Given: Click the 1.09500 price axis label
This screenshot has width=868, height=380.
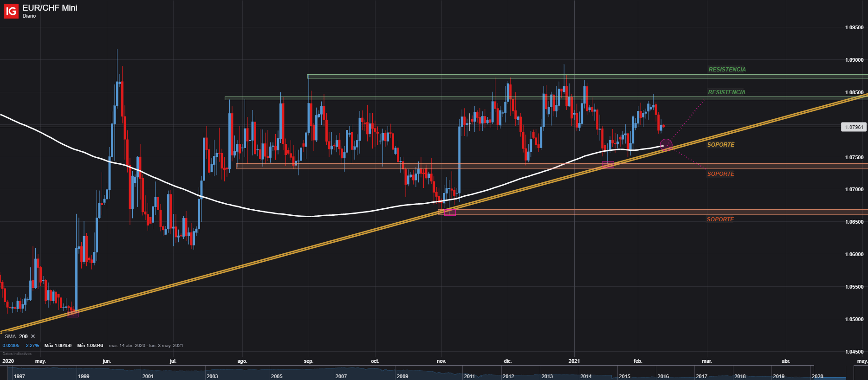Looking at the screenshot, I should [x=855, y=27].
